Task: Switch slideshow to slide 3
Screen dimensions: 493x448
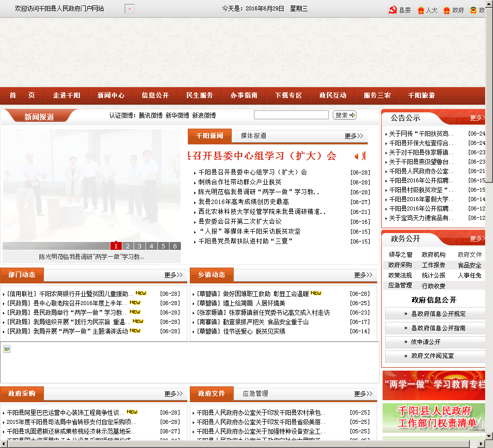Action: pyautogui.click(x=140, y=246)
